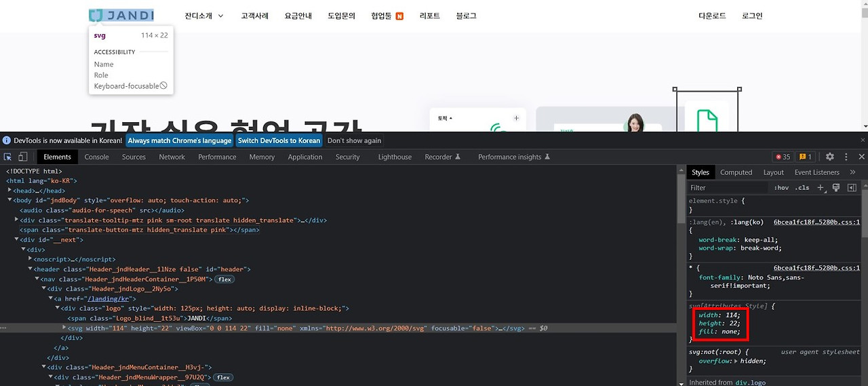
Task: Select the Elements tab
Action: (x=57, y=157)
